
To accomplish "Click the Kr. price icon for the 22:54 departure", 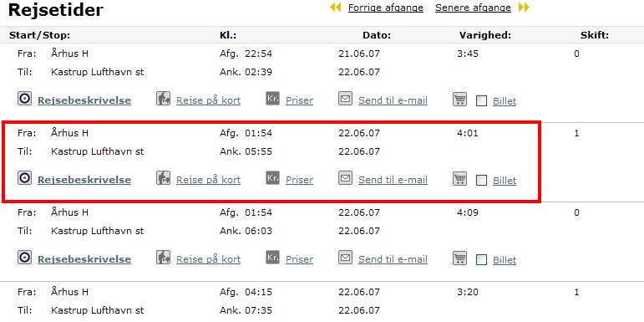I will [272, 99].
